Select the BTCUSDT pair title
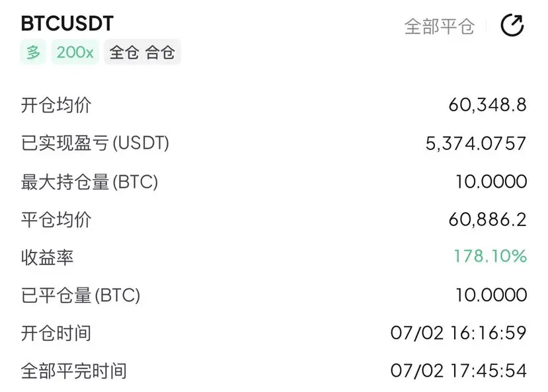This screenshot has width=548, height=392. pyautogui.click(x=67, y=24)
